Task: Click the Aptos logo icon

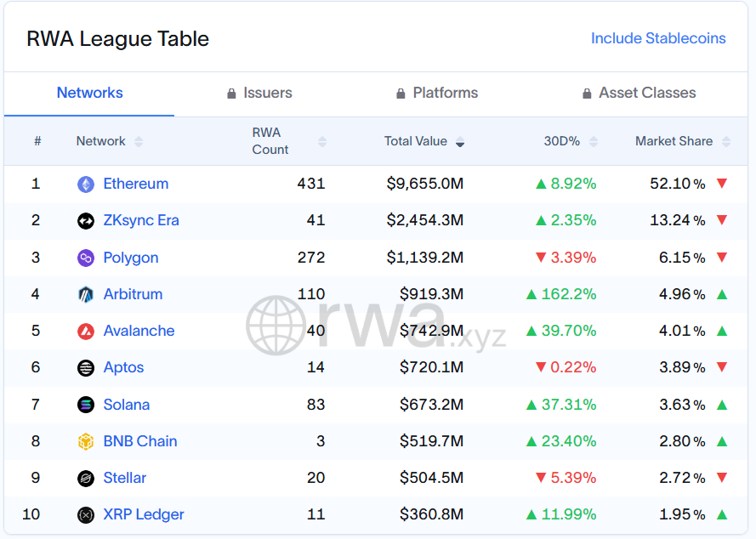Action: pyautogui.click(x=86, y=368)
